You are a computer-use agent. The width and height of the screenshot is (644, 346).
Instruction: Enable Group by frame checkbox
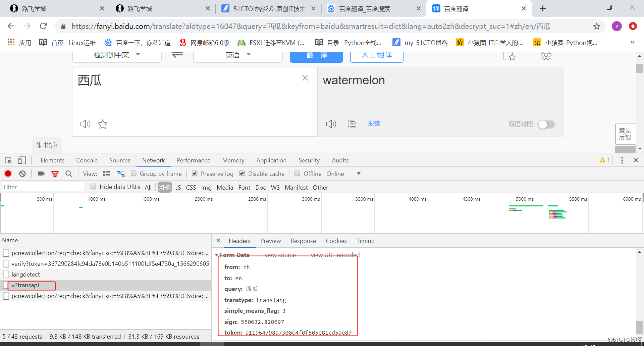[133, 174]
